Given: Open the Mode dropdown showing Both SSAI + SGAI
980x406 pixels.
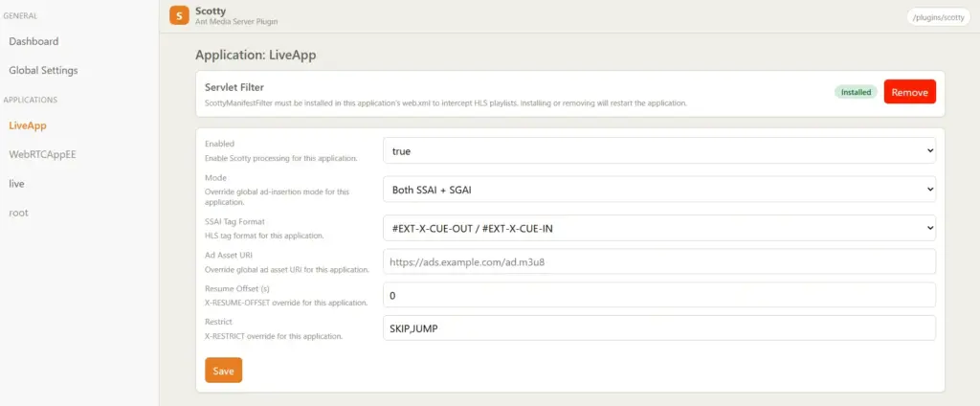Looking at the screenshot, I should tap(658, 189).
